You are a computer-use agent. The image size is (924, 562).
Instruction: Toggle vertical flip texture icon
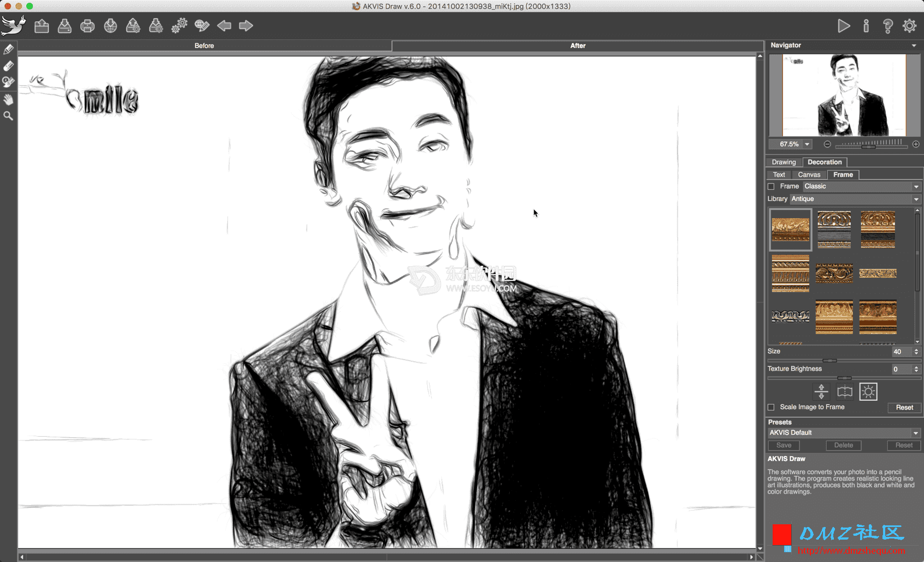point(821,391)
